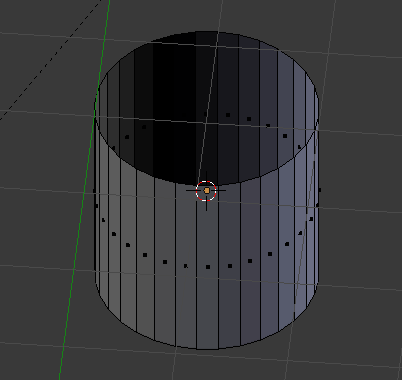The width and height of the screenshot is (402, 380).
Task: Pick the interior face dot nearest the left rim
Action: coord(114,148)
